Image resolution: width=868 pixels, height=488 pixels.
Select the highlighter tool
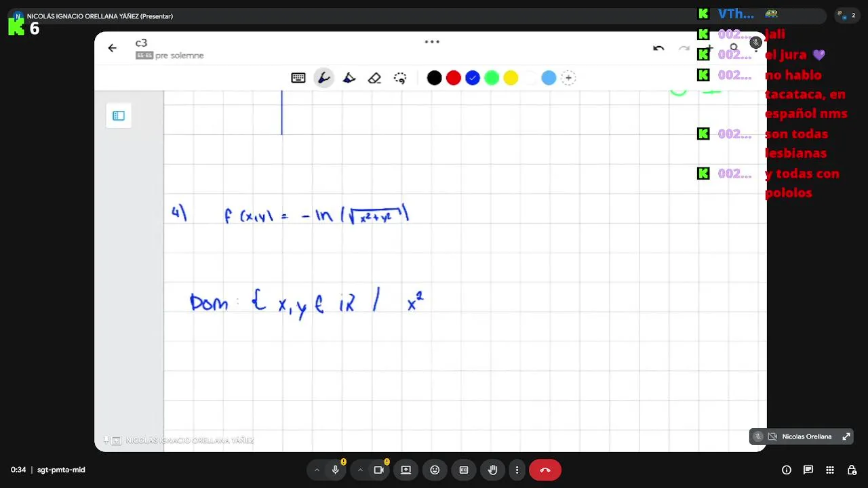[x=349, y=78]
